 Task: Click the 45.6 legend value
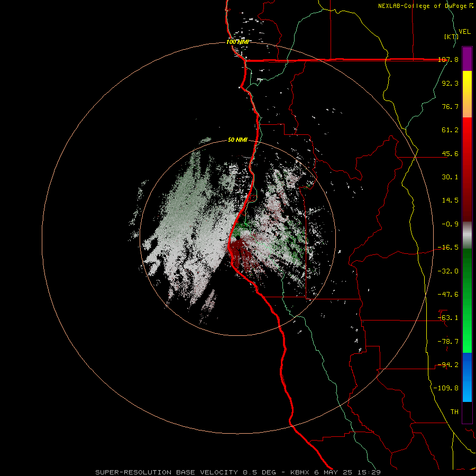(x=450, y=153)
